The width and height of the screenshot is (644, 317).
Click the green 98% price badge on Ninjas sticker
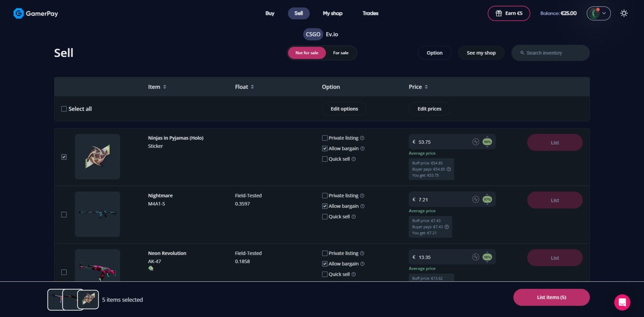pyautogui.click(x=487, y=141)
